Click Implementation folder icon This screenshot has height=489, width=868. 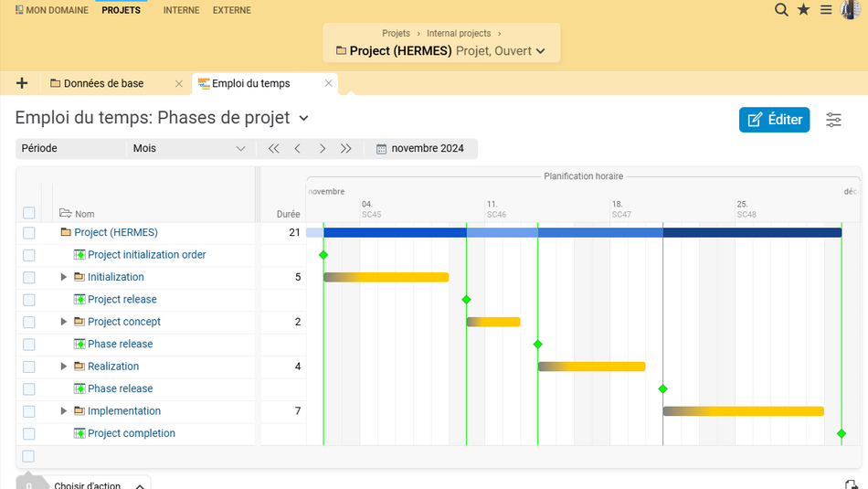[x=79, y=411]
